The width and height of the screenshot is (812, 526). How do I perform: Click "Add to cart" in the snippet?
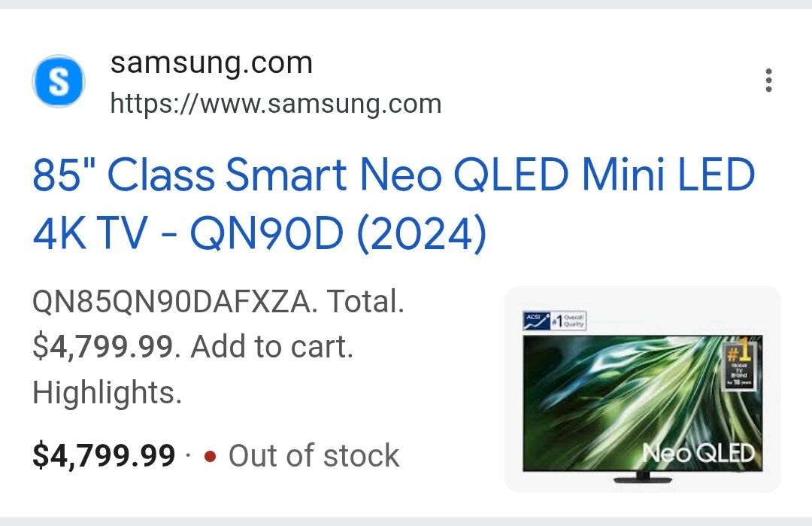271,348
